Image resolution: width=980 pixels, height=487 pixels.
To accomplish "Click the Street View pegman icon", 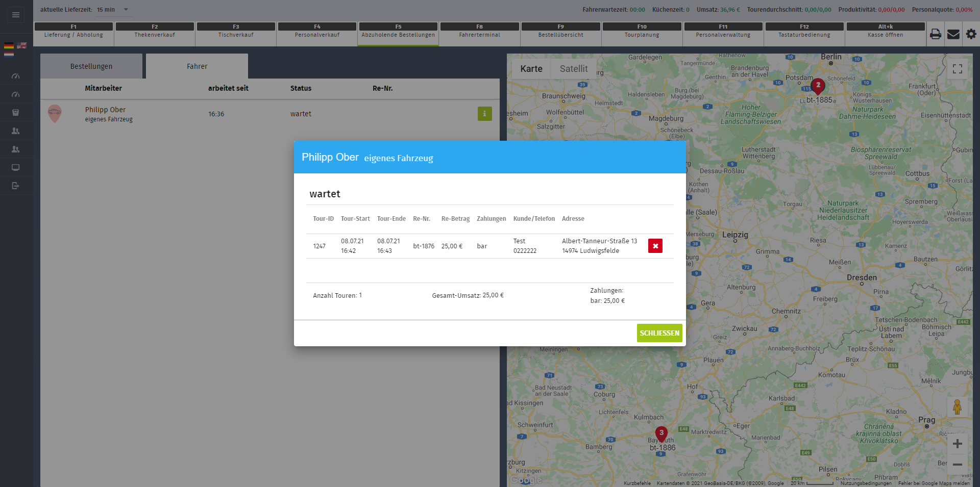I will point(958,407).
